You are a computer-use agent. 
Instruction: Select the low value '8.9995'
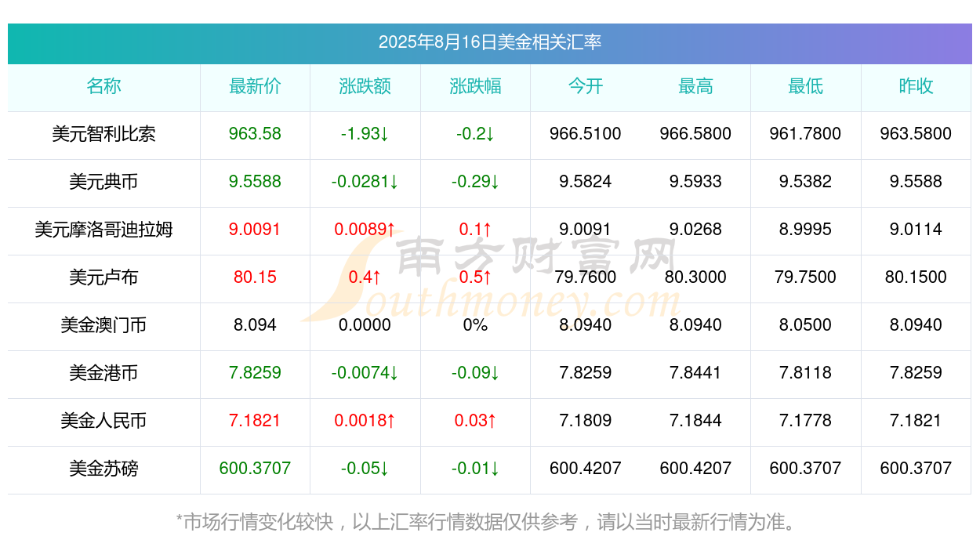[806, 230]
